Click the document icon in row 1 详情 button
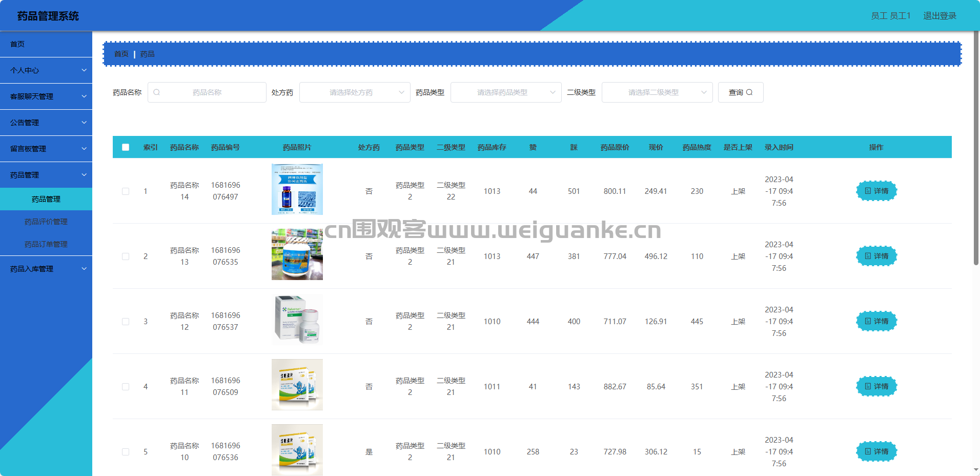Screen dimensions: 980x476 (868, 191)
